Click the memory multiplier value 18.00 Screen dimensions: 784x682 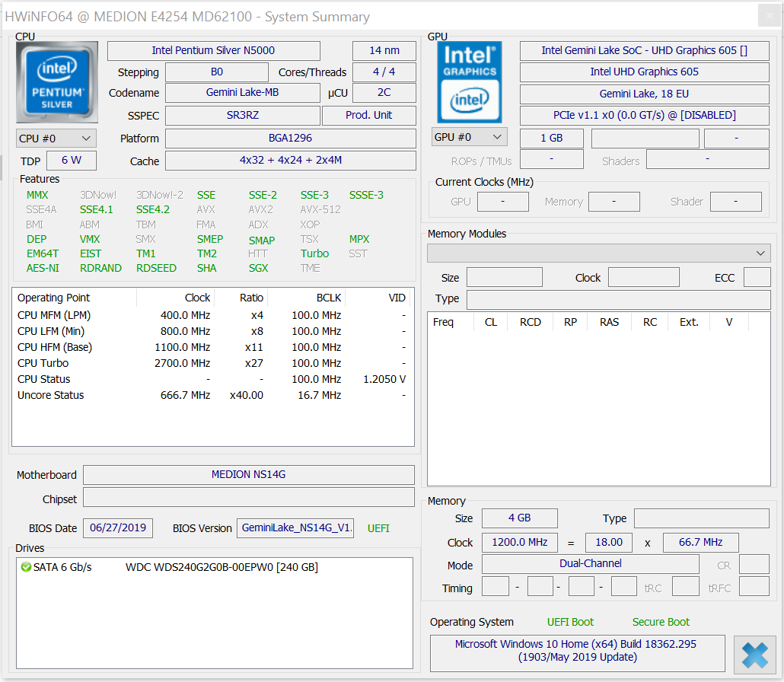tap(608, 542)
